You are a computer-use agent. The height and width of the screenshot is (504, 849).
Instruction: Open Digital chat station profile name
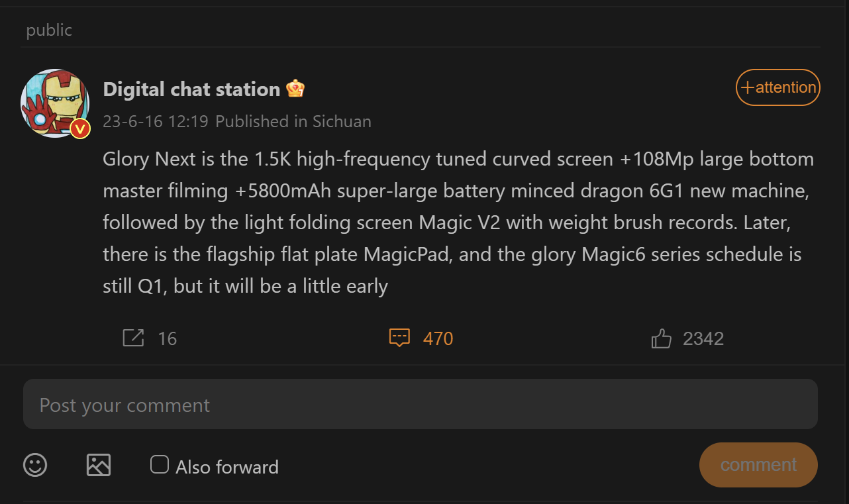coord(191,89)
